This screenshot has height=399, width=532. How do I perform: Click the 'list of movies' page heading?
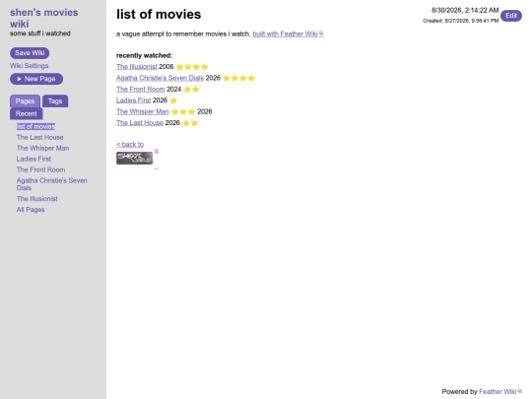(159, 14)
